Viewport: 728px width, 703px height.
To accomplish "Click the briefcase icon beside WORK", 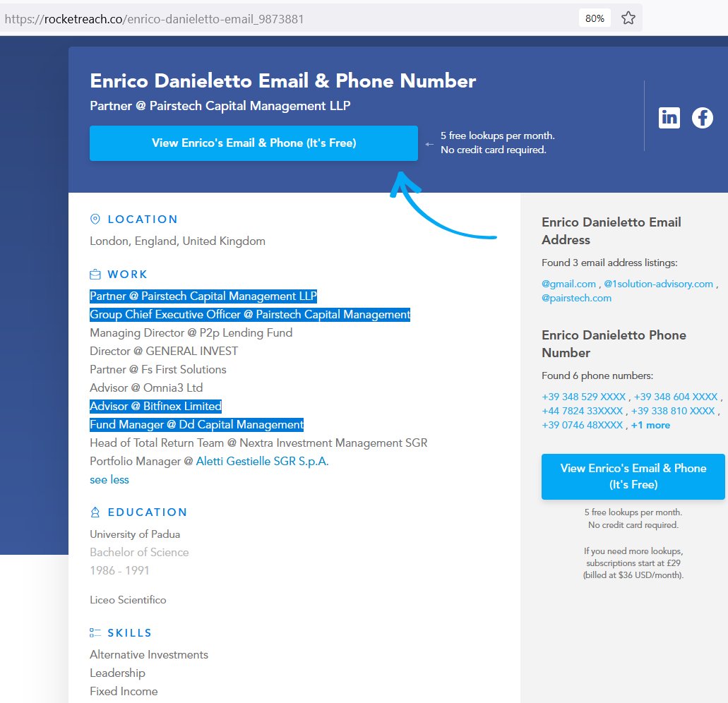I will point(95,275).
